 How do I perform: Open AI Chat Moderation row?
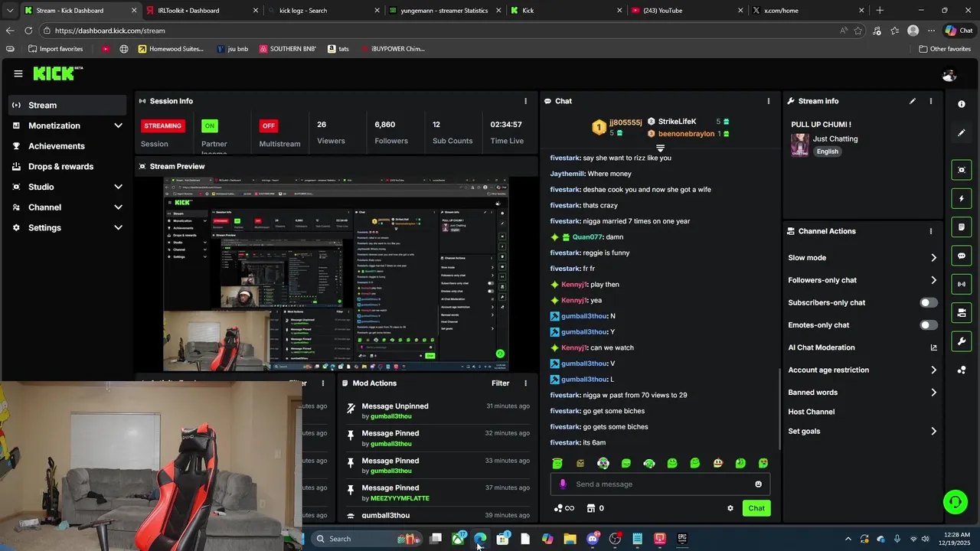pyautogui.click(x=863, y=347)
